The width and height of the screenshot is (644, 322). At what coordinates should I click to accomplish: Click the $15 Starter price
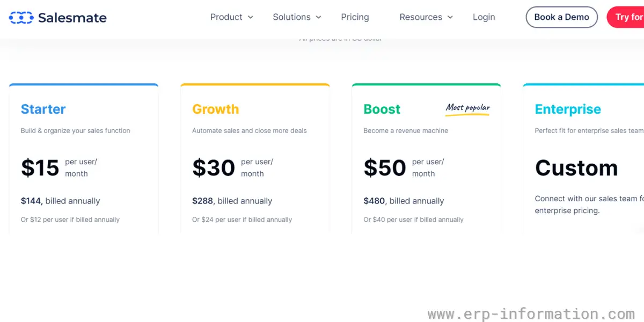(x=40, y=168)
